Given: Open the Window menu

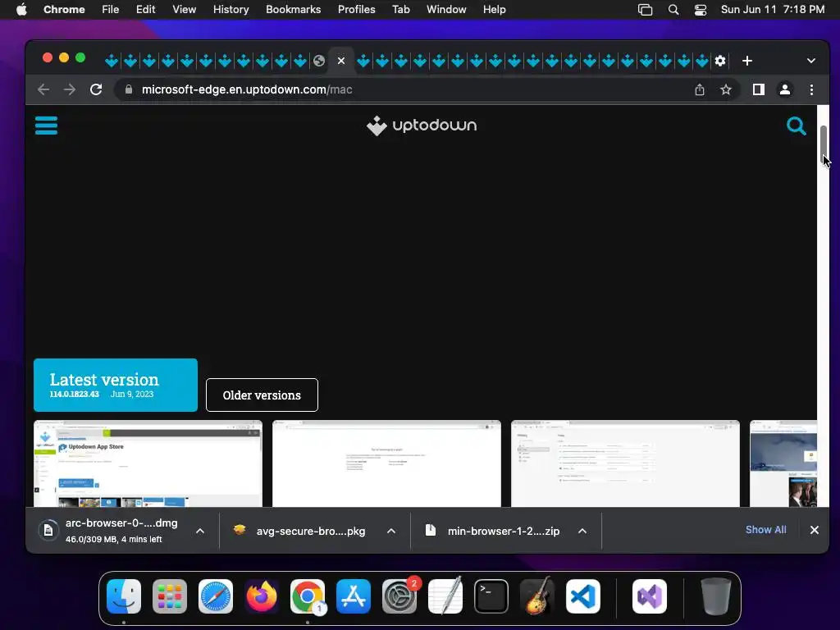Looking at the screenshot, I should point(446,9).
